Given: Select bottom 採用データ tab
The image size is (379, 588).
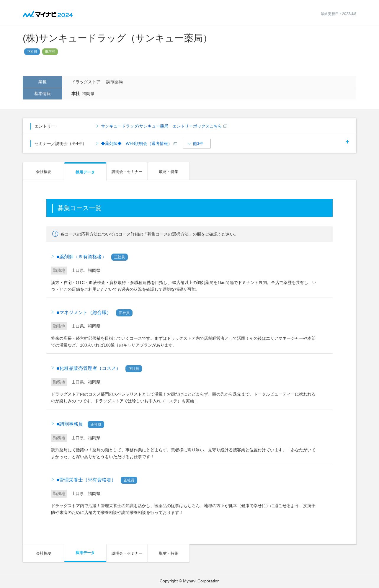Looking at the screenshot, I should (85, 553).
